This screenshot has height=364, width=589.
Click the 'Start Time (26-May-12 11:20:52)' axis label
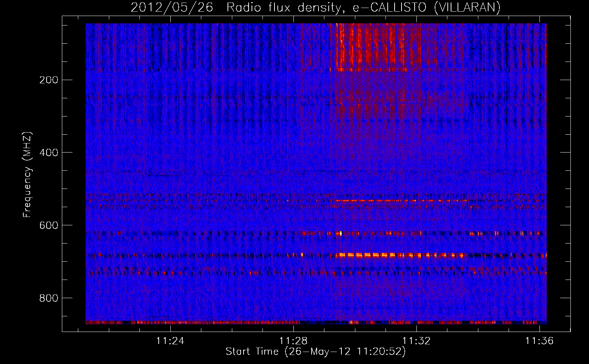point(316,352)
